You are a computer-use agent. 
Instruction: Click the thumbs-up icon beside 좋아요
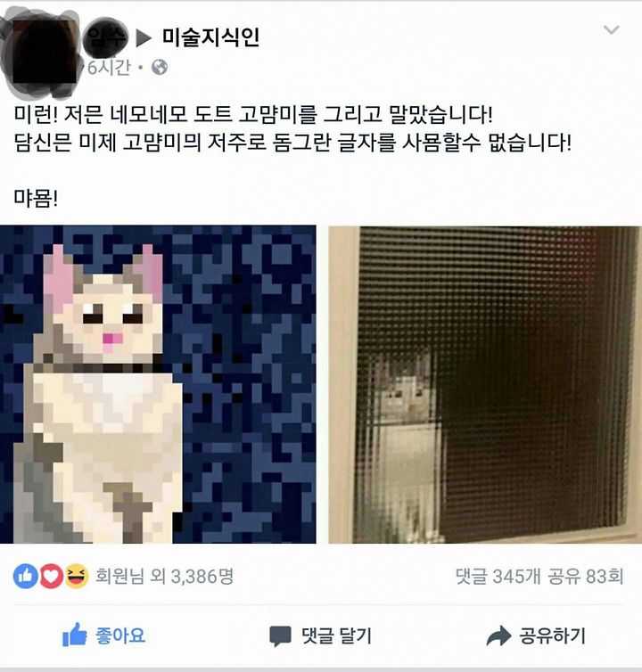[x=75, y=635]
